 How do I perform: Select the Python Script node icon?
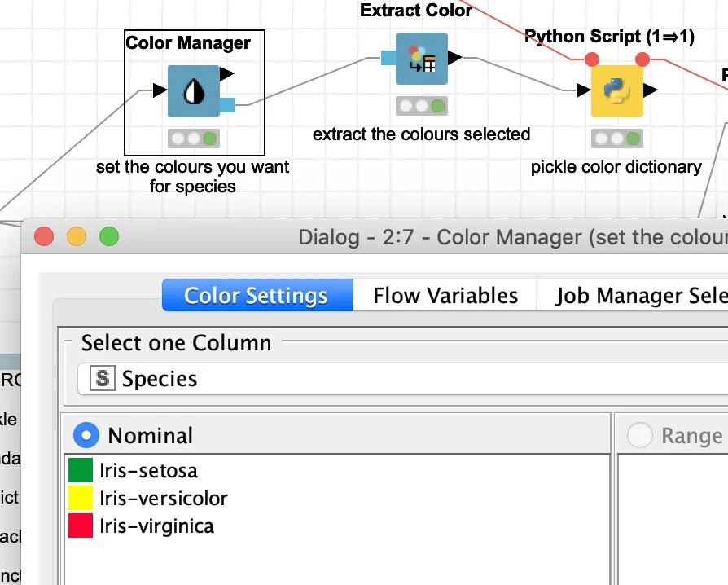616,92
